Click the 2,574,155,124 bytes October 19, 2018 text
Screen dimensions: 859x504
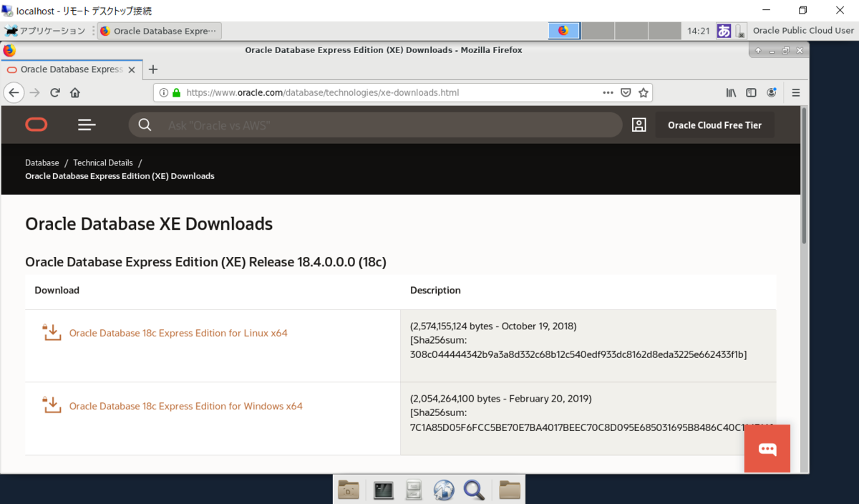pos(493,326)
